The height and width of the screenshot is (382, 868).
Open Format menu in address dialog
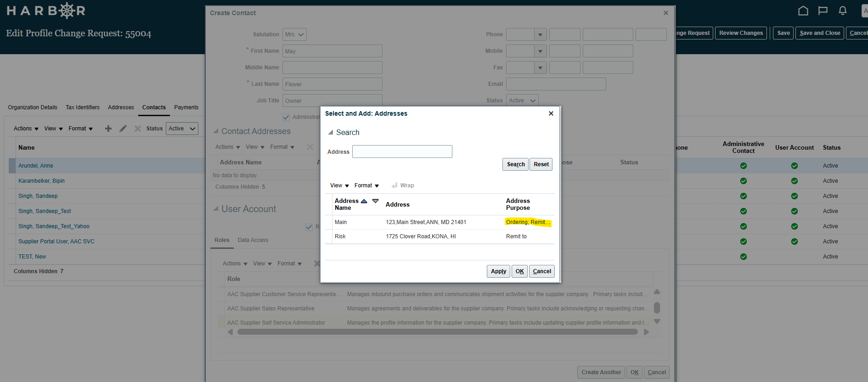pos(366,185)
